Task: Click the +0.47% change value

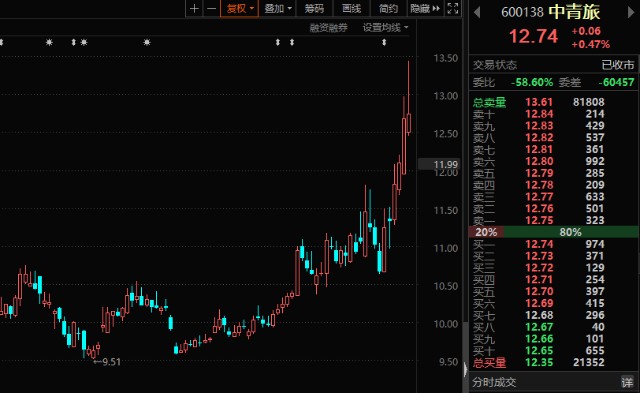Action: (x=591, y=44)
